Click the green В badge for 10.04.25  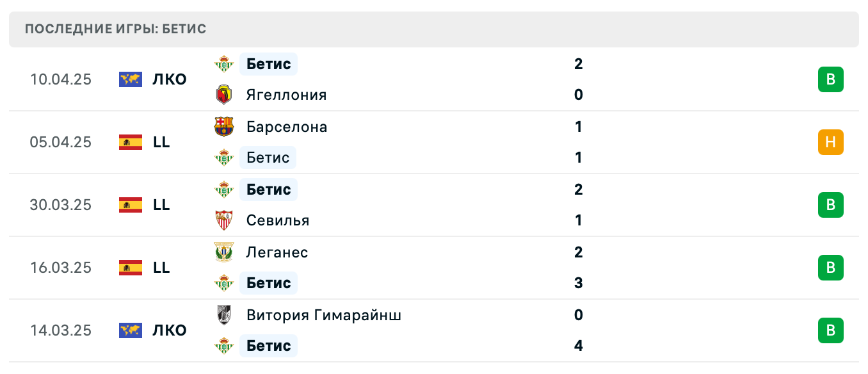(830, 79)
